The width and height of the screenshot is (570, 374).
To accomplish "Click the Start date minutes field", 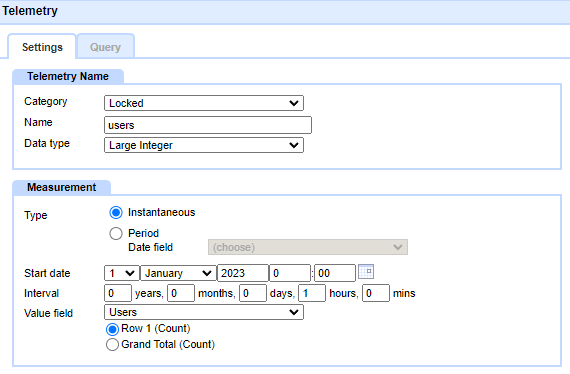I will (335, 273).
